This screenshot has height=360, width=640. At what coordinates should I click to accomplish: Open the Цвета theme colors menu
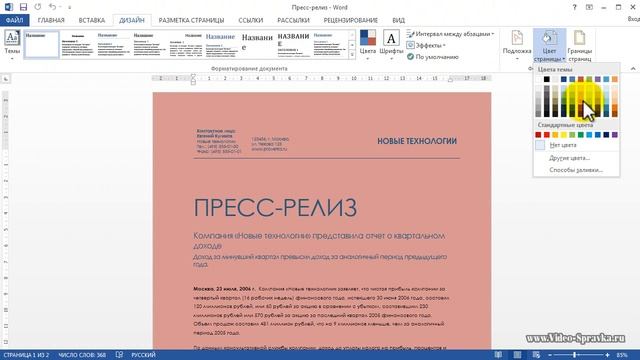pyautogui.click(x=367, y=45)
